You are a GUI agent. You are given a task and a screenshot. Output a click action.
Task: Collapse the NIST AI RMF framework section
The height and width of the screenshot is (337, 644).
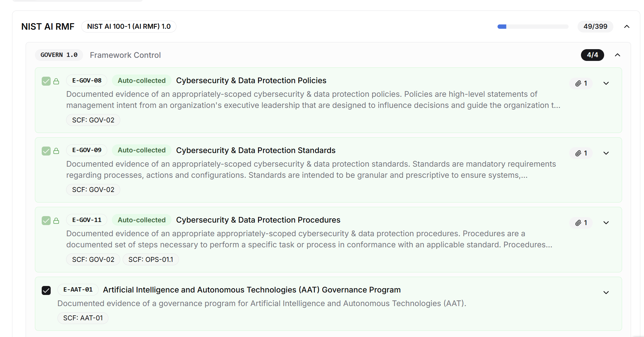[627, 27]
